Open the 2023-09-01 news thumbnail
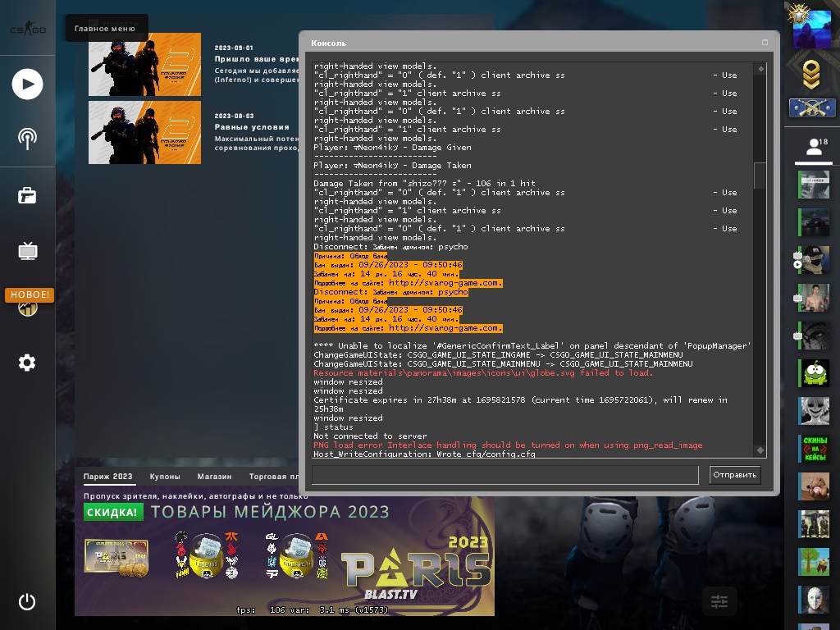 click(x=144, y=64)
